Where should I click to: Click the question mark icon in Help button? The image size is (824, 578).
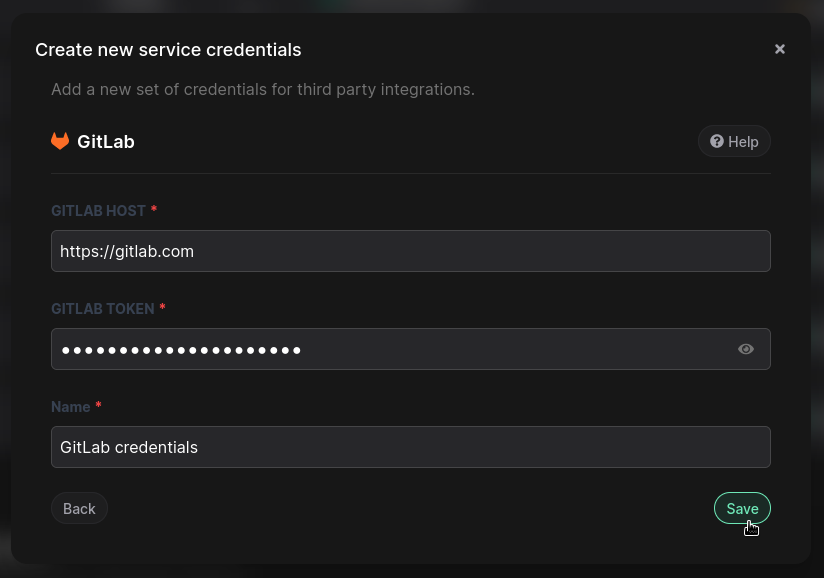[716, 141]
